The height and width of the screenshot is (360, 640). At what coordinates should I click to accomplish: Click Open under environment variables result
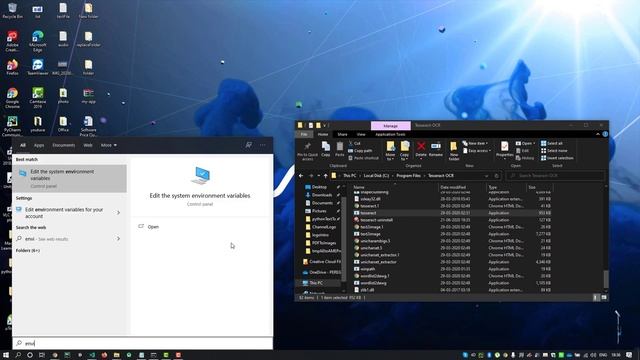[x=153, y=227]
